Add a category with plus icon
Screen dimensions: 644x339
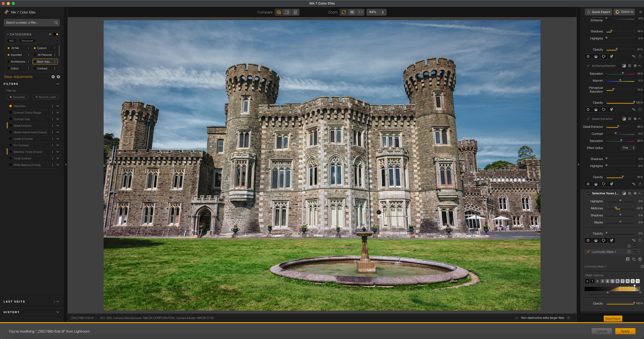tap(50, 34)
